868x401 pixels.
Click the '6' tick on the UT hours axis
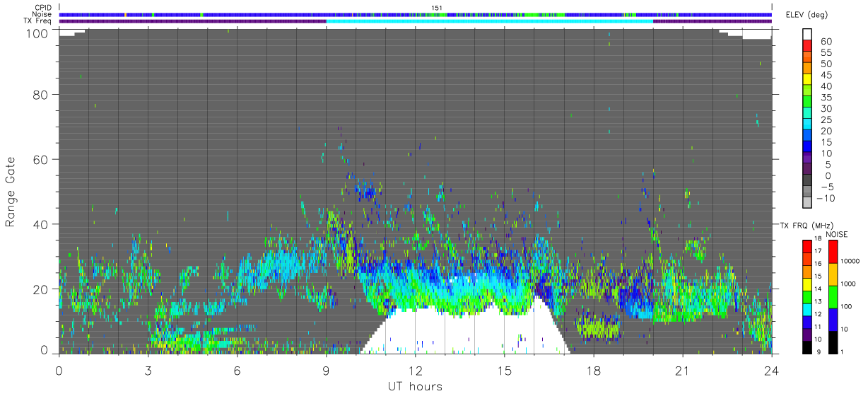(237, 370)
